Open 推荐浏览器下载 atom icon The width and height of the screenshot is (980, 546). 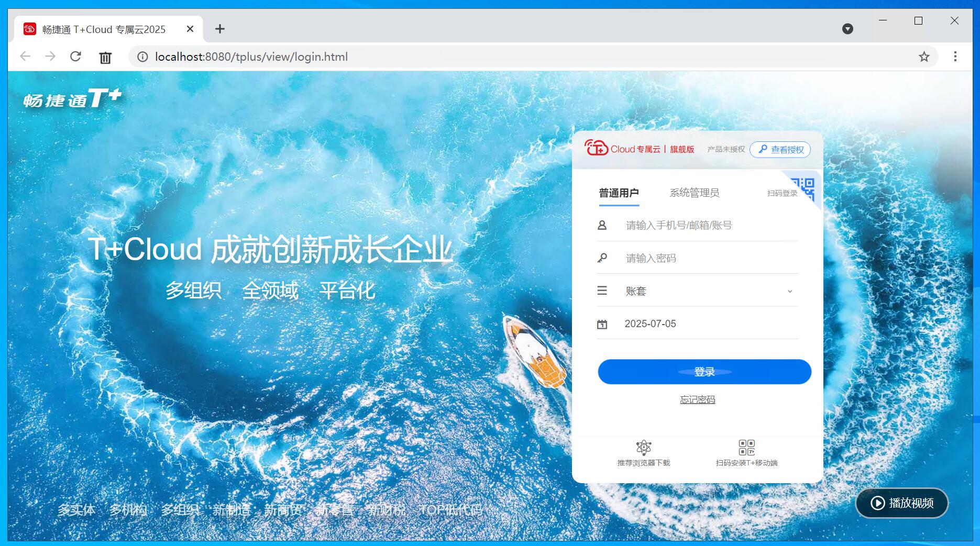click(644, 447)
